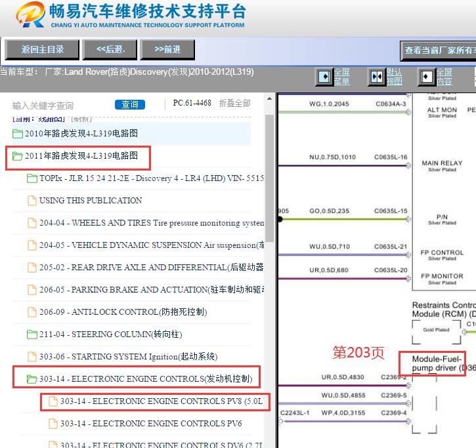Click document icon of USING THIS PUBLICATION
The width and height of the screenshot is (476, 448).
32,201
